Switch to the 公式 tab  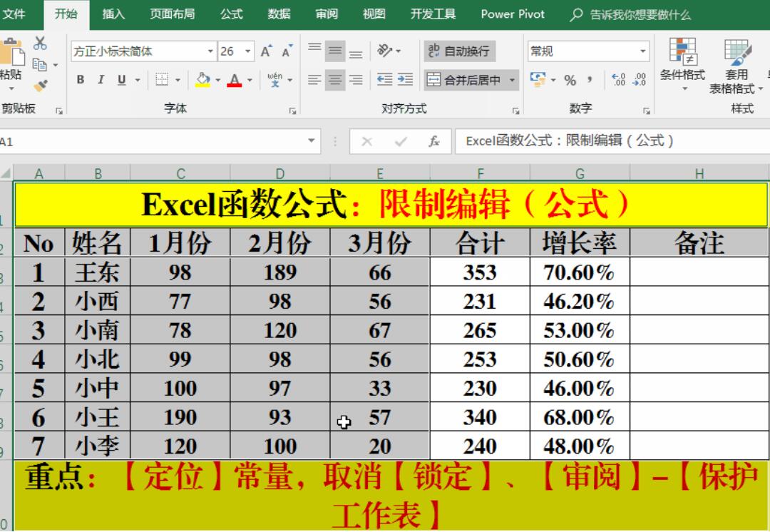pos(232,14)
